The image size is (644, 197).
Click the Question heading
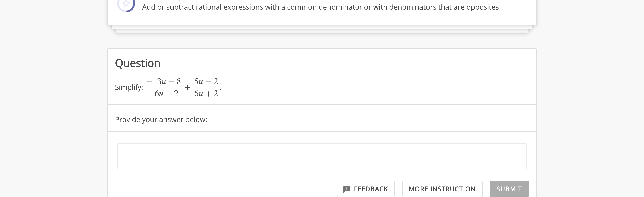(x=138, y=63)
